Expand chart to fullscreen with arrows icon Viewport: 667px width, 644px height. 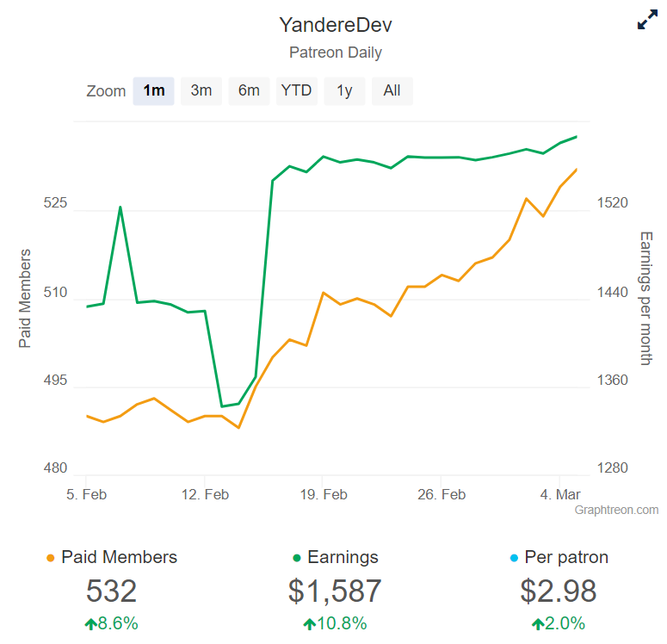(x=647, y=20)
